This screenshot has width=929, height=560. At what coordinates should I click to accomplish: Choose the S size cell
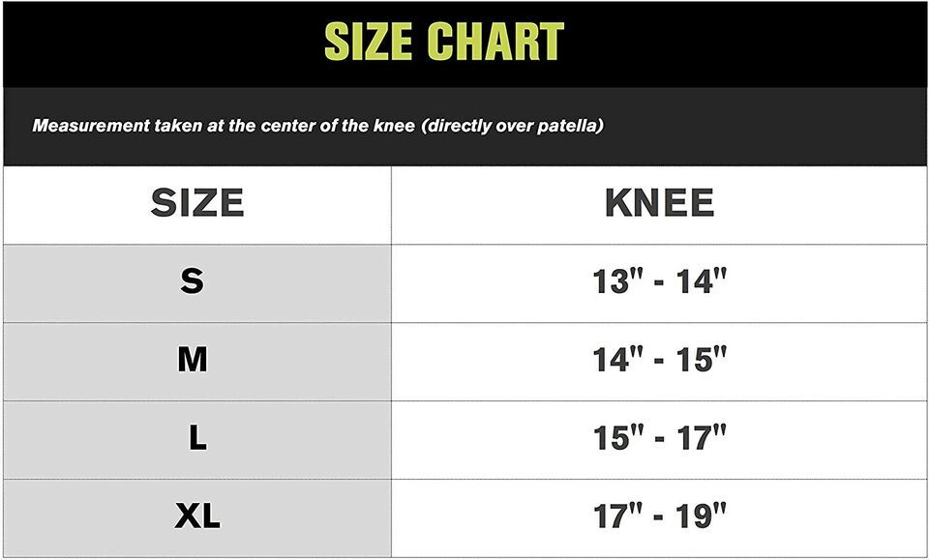click(x=197, y=283)
